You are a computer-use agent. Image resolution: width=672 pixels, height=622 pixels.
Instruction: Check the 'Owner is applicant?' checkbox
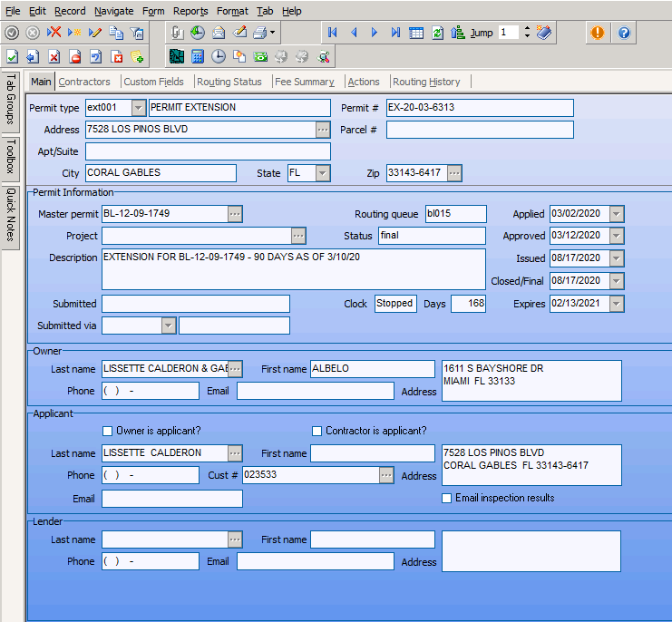click(x=109, y=432)
